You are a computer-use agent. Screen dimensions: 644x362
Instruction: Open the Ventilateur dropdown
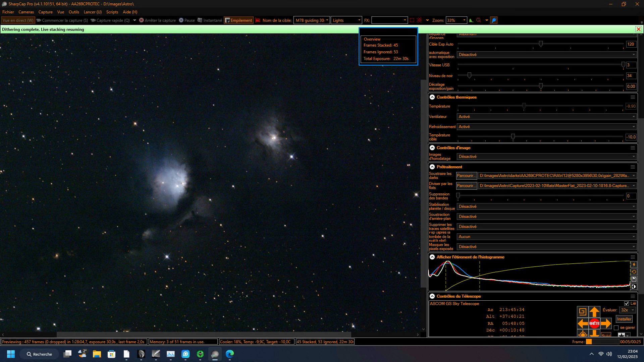546,117
